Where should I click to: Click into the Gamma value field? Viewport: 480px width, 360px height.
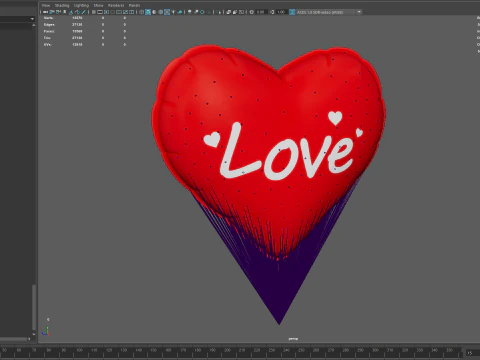[282, 12]
